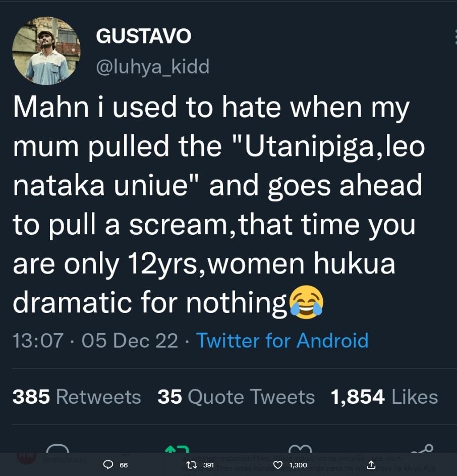The width and height of the screenshot is (457, 476).
Task: Click the laughing-crying emoji in the tweet
Action: pos(307,302)
